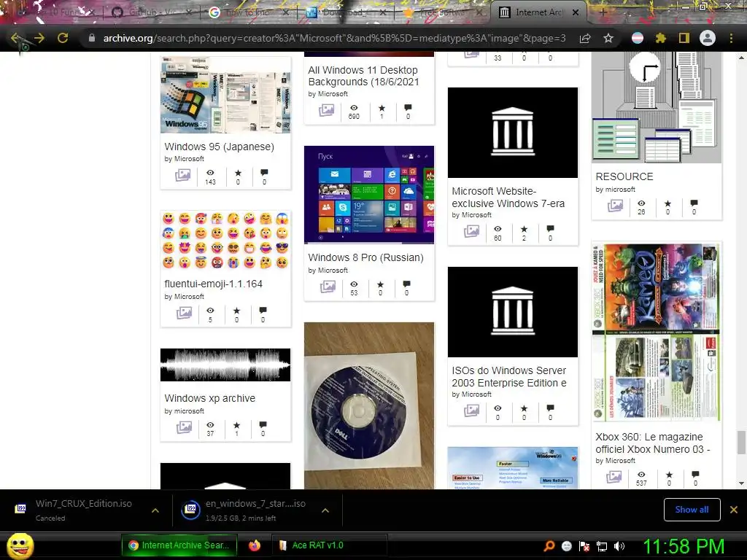
Task: Focus the archive.org URL address bar
Action: (334, 38)
